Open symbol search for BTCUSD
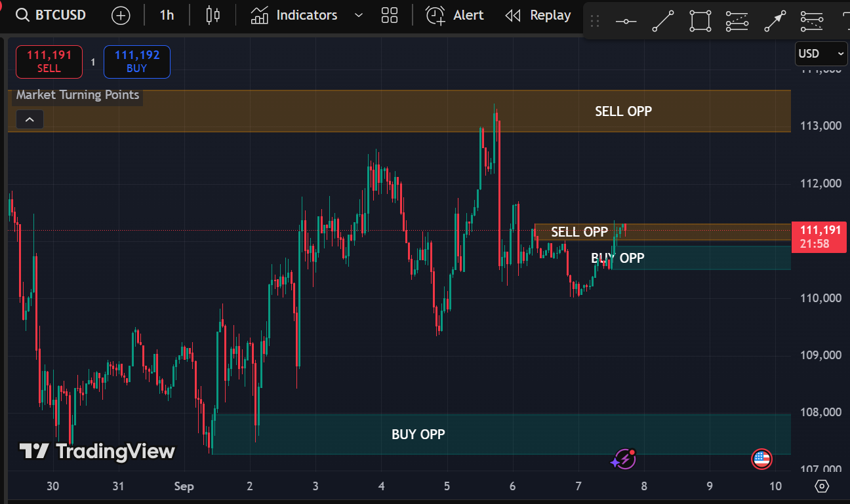850x504 pixels. pyautogui.click(x=51, y=14)
